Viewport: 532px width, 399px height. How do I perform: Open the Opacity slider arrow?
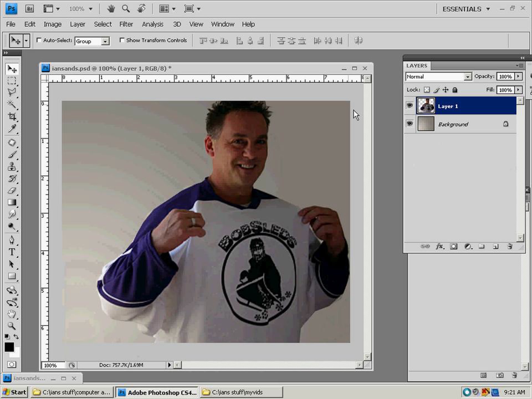[x=518, y=76]
